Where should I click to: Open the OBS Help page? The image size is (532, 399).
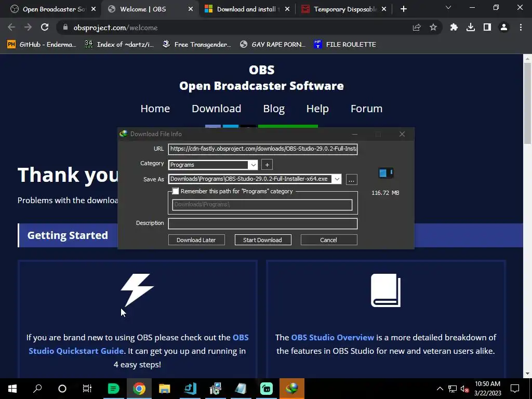click(317, 109)
